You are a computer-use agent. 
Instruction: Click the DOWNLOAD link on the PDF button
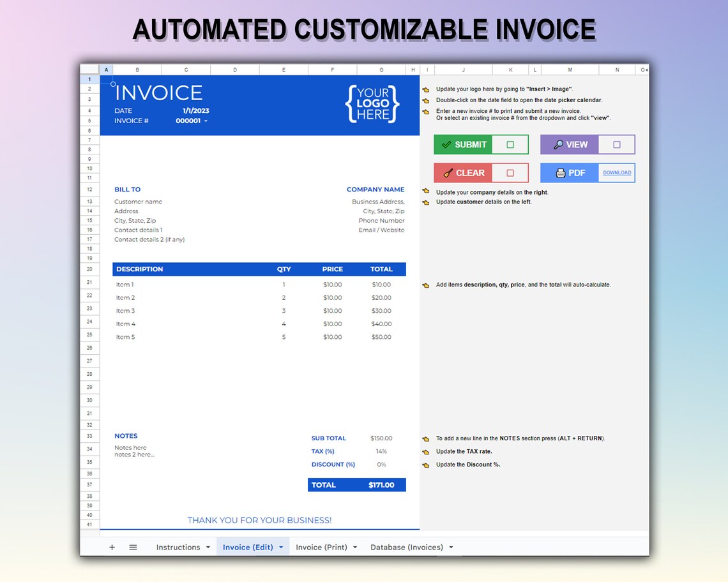(616, 172)
